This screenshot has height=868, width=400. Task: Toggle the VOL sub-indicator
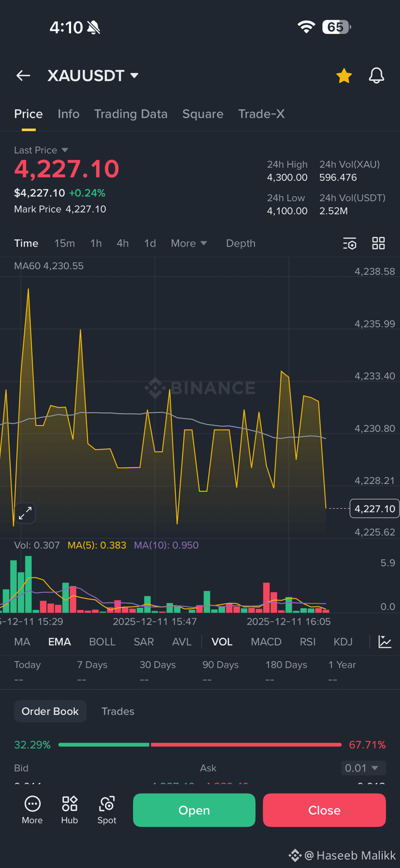[222, 642]
